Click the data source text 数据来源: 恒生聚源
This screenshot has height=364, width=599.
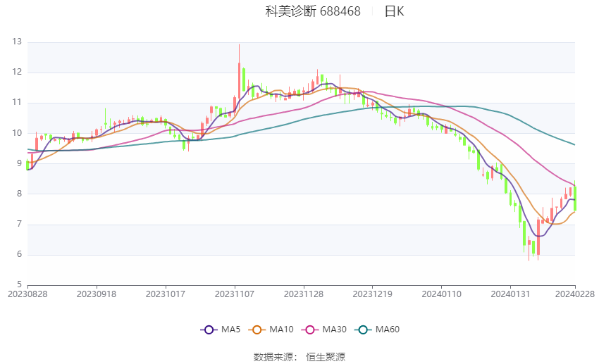tap(299, 357)
